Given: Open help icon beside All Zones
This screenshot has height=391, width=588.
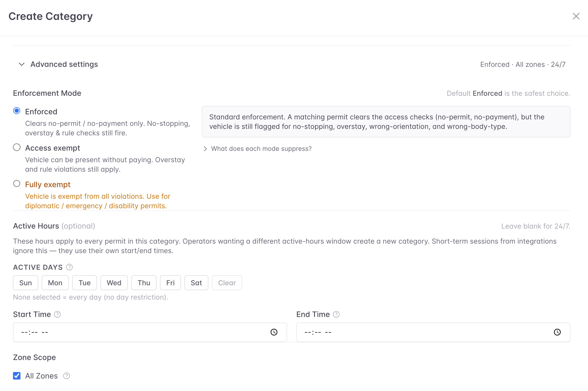Looking at the screenshot, I should point(67,376).
